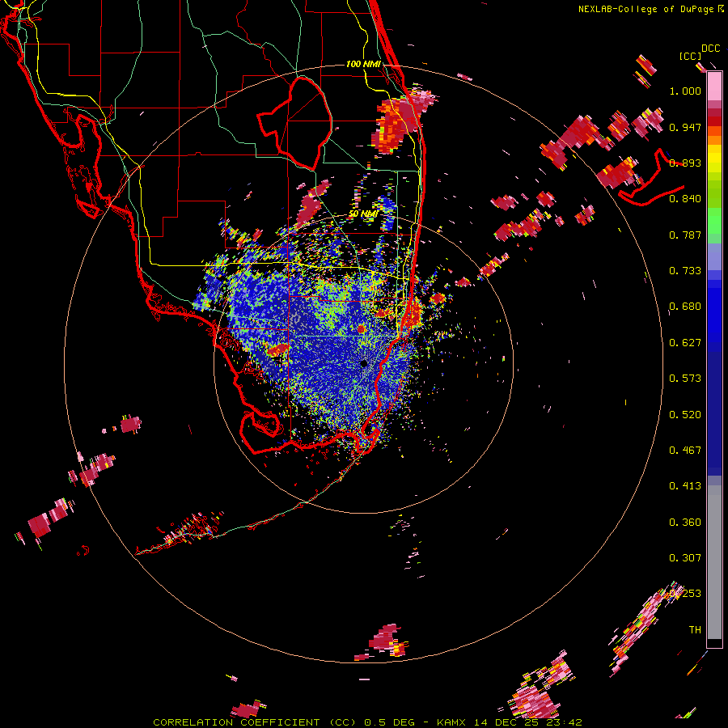Select the 0.947 scale value
Screen dimensions: 728x728
[685, 127]
